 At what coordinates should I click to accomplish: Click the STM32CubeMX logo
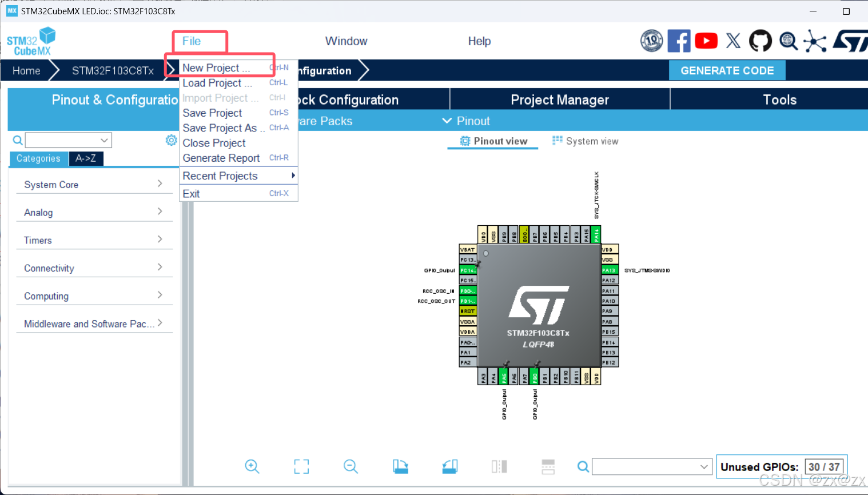pos(31,41)
